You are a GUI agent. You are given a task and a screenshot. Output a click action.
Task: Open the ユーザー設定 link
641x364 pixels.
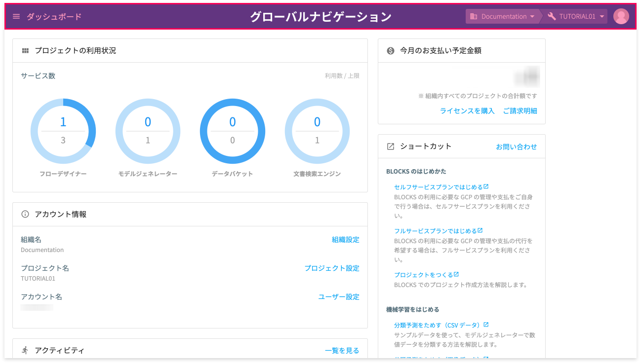[339, 297]
